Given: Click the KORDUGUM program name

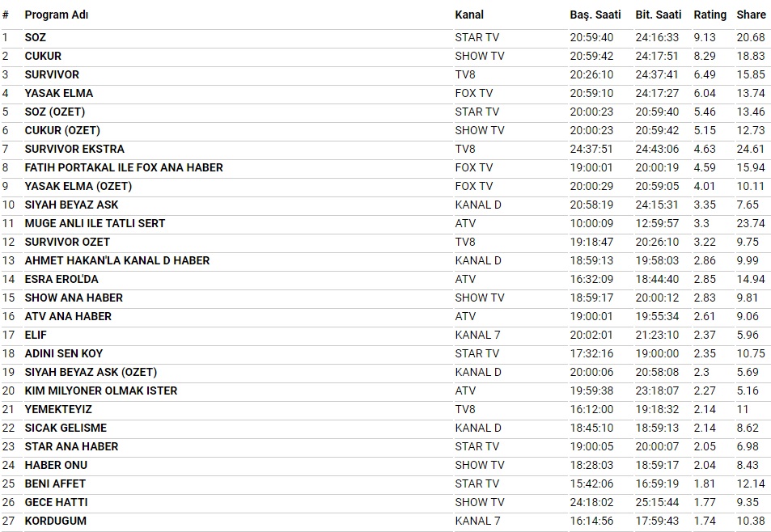Looking at the screenshot, I should pos(55,521).
